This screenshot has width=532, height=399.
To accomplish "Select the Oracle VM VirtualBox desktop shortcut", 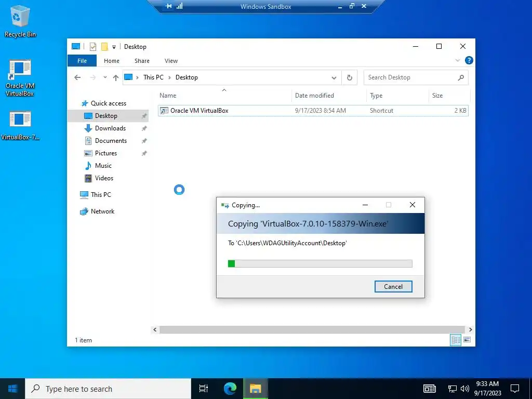I will (x=20, y=78).
